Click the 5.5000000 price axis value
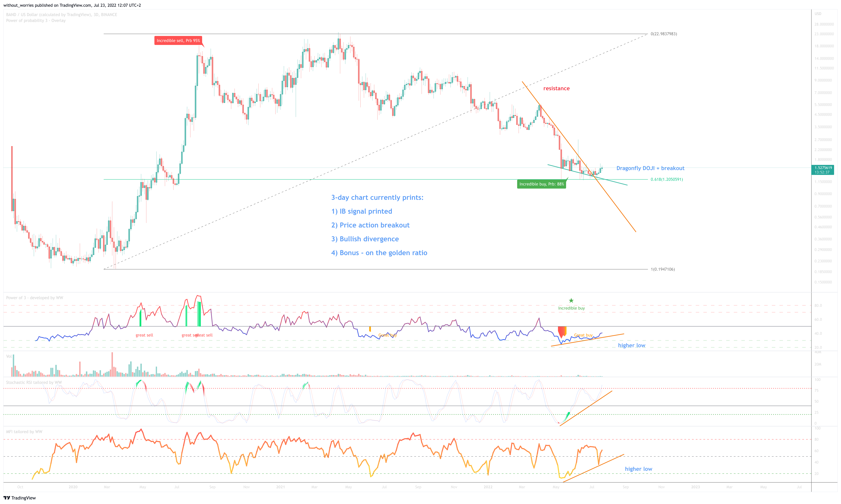The height and width of the screenshot is (504, 841). click(x=823, y=105)
